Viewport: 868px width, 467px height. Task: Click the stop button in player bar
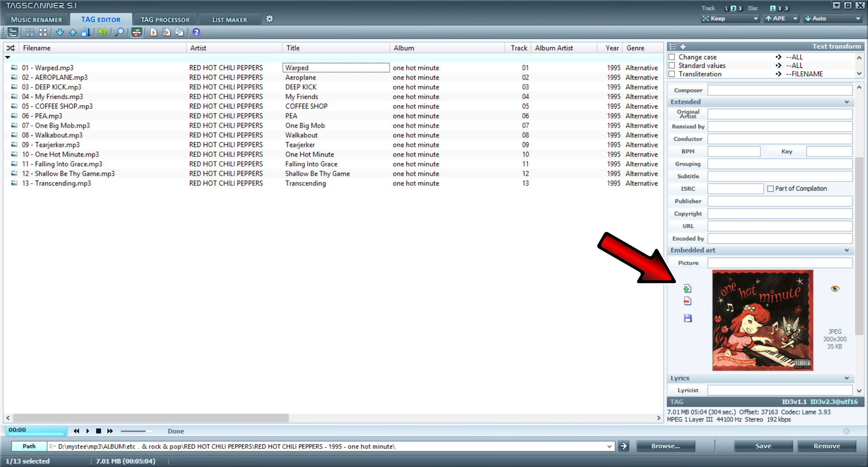coord(99,431)
